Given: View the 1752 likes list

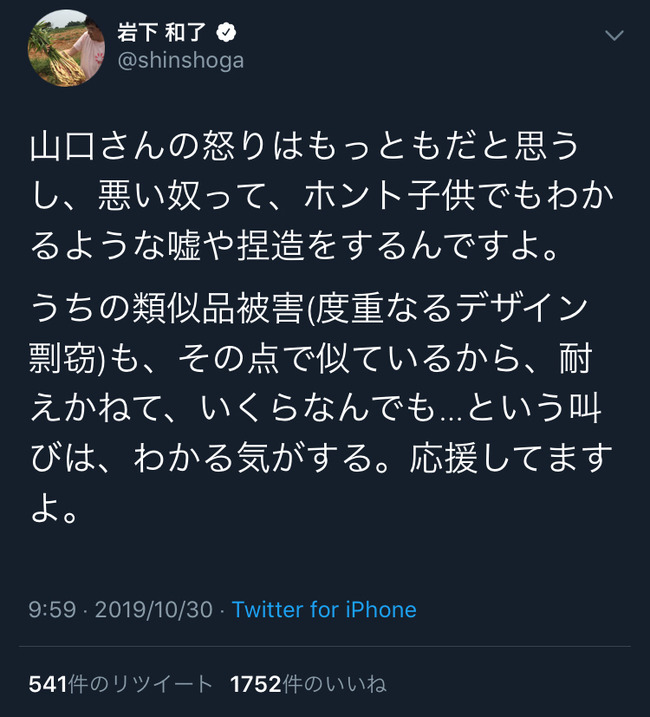Looking at the screenshot, I should pyautogui.click(x=308, y=684).
